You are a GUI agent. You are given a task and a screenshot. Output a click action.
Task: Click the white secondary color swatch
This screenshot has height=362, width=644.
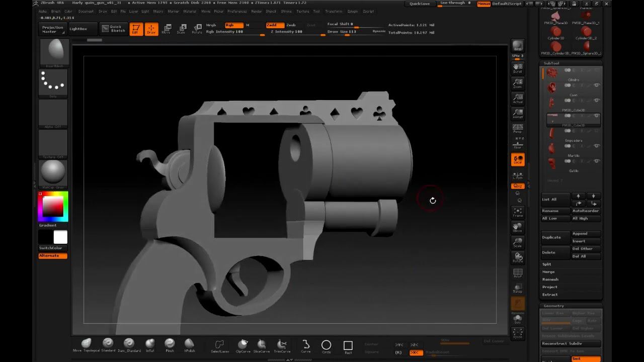coord(60,237)
